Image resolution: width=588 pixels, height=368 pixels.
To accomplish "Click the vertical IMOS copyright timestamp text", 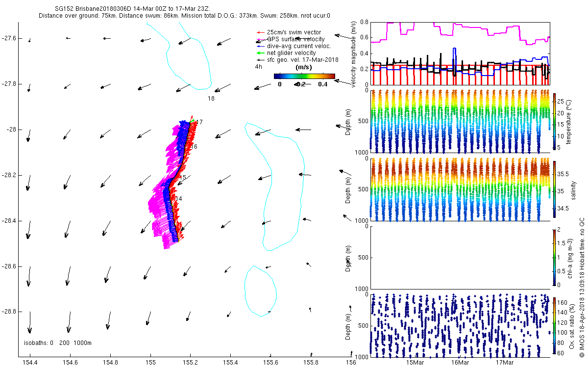I will point(582,288).
